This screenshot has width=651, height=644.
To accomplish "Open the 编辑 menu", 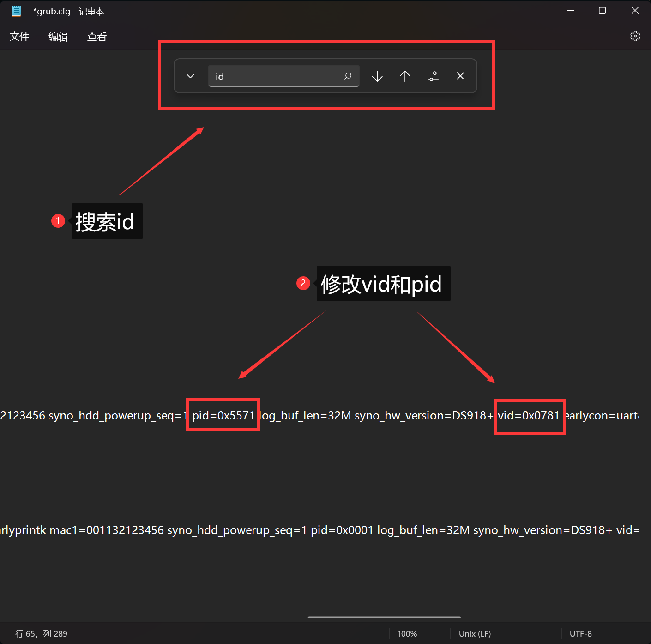I will tap(58, 36).
